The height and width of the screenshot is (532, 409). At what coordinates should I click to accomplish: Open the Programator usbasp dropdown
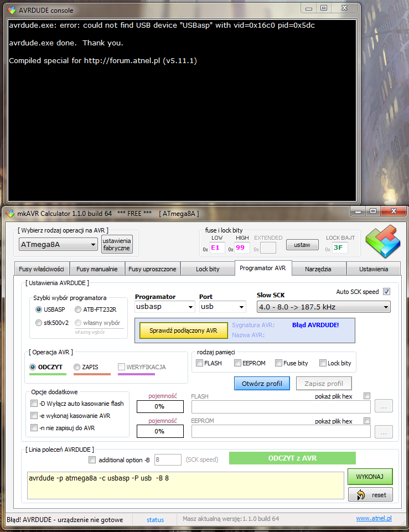(x=165, y=307)
